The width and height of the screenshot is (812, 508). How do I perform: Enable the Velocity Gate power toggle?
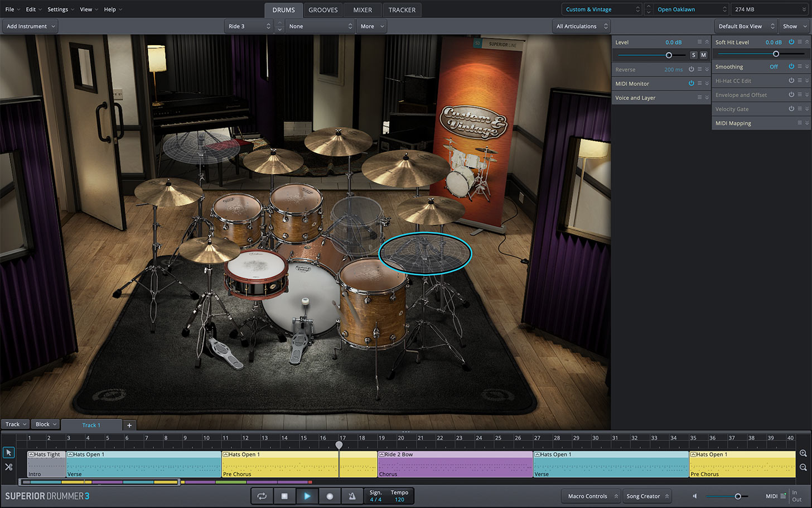point(791,109)
